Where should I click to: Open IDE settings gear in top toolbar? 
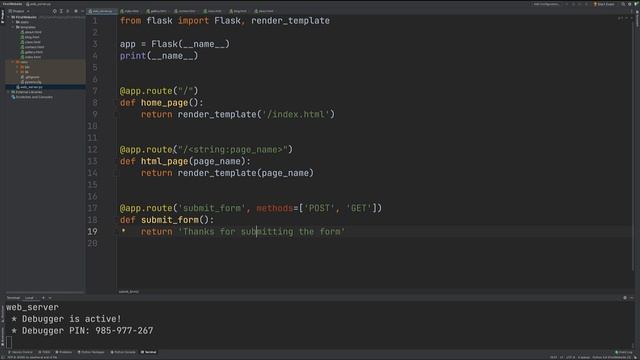click(x=629, y=4)
